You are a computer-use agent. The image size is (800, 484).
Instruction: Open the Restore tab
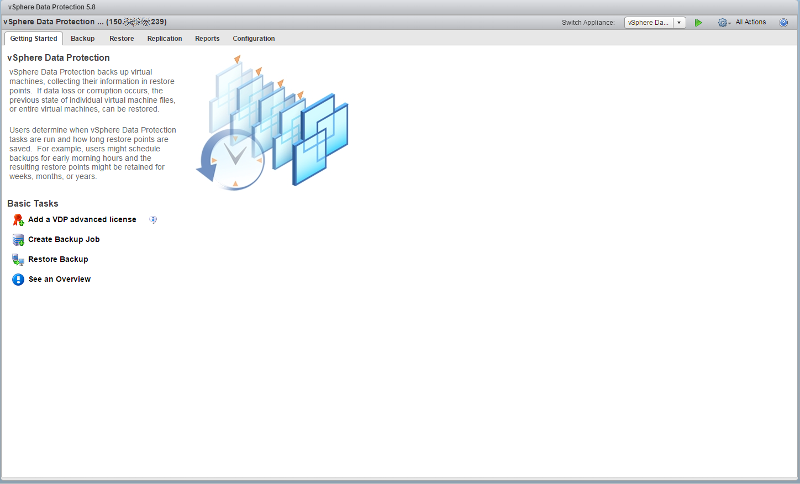pos(121,39)
